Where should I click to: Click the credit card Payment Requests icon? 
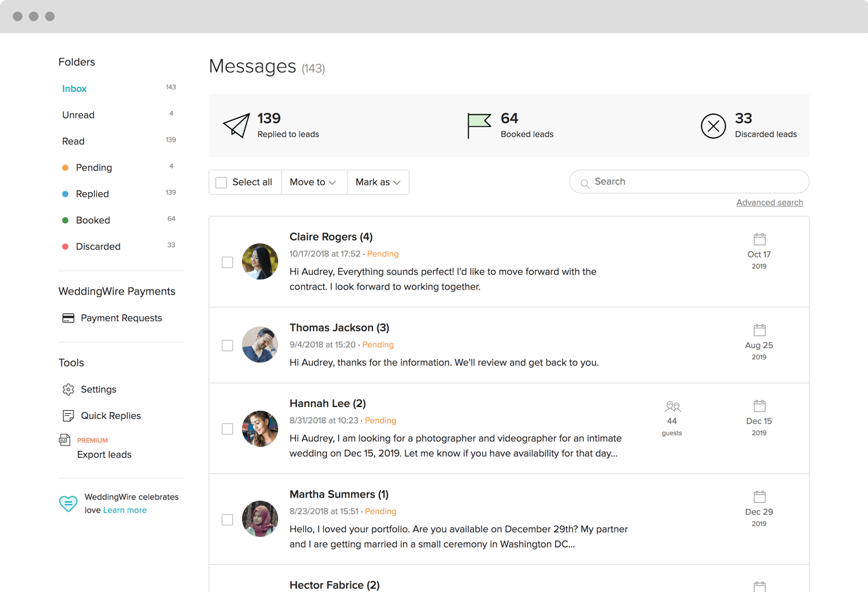coord(68,318)
